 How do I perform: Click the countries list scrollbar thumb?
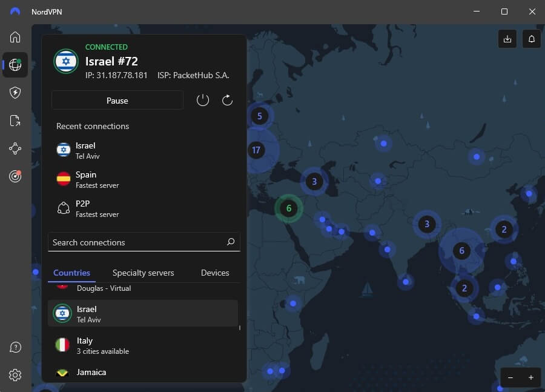click(239, 328)
